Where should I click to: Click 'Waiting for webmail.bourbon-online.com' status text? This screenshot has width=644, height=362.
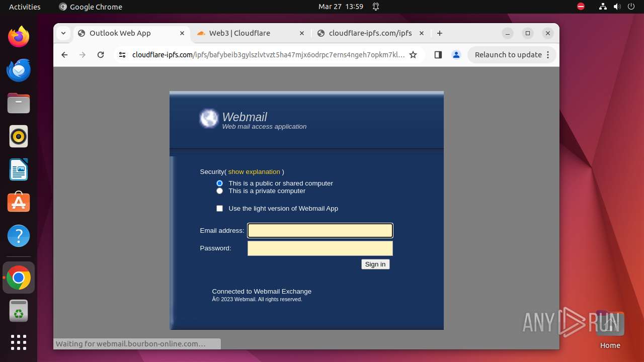[131, 344]
